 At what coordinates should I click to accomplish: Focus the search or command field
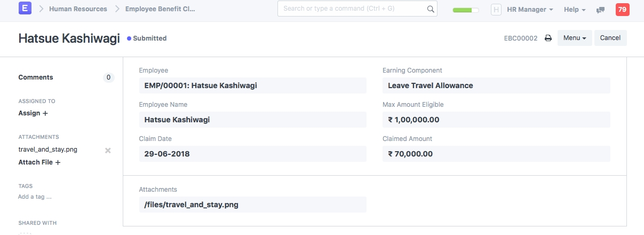[x=352, y=9]
